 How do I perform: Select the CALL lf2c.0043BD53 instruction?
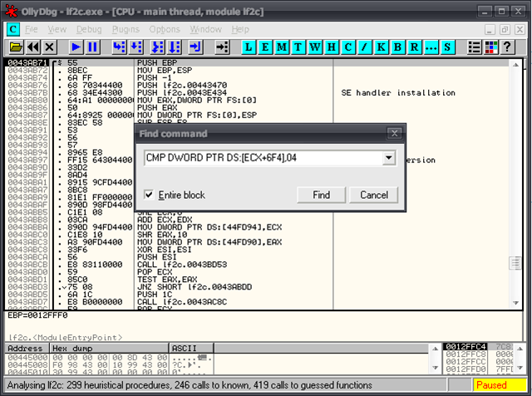(182, 265)
